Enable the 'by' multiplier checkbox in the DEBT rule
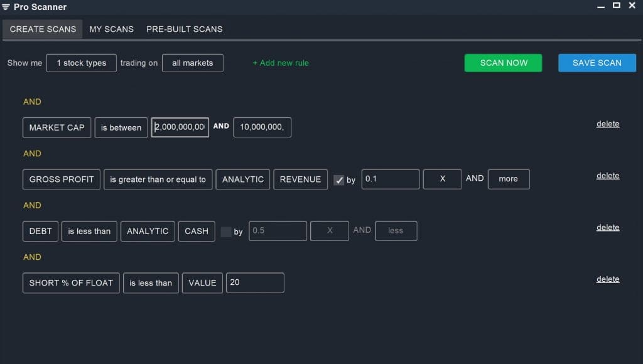 coord(226,231)
